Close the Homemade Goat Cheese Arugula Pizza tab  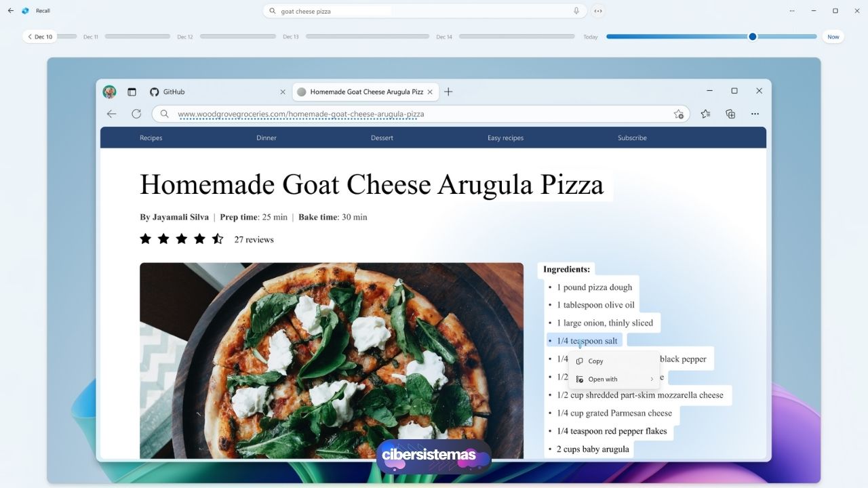pos(430,91)
